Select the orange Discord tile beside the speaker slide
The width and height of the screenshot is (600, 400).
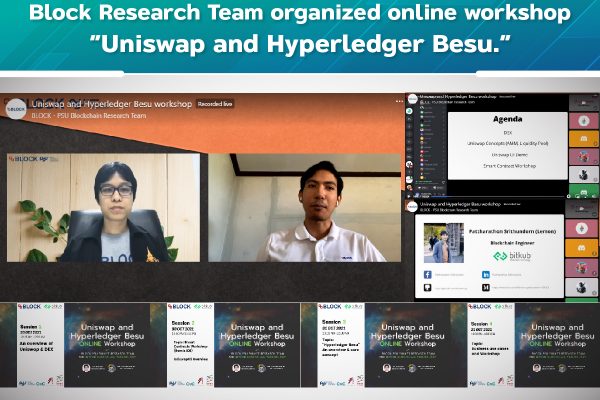tap(581, 248)
